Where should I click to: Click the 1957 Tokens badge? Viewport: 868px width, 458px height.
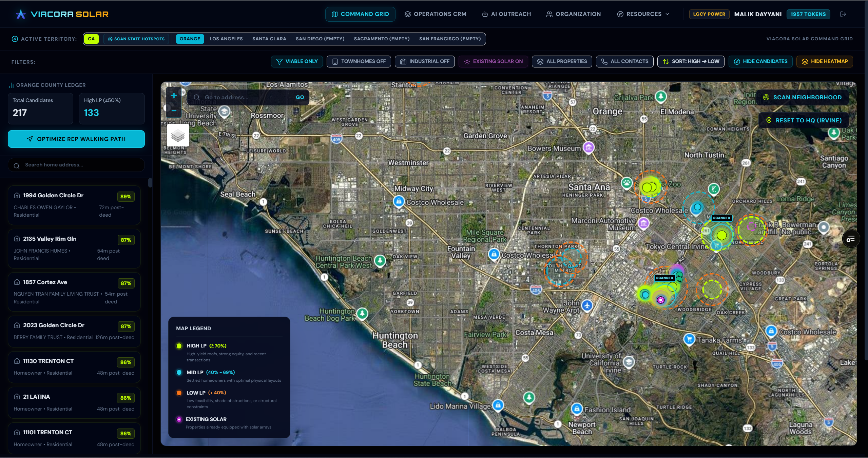[808, 14]
